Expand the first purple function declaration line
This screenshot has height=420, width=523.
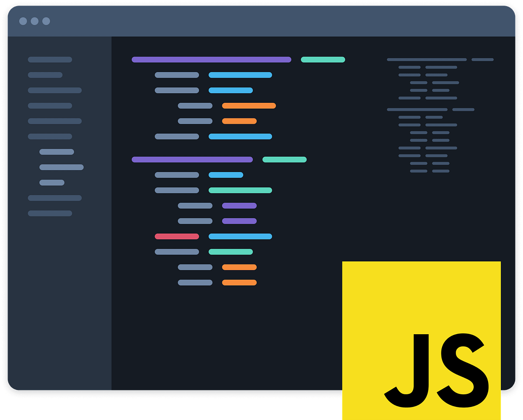[x=211, y=59]
